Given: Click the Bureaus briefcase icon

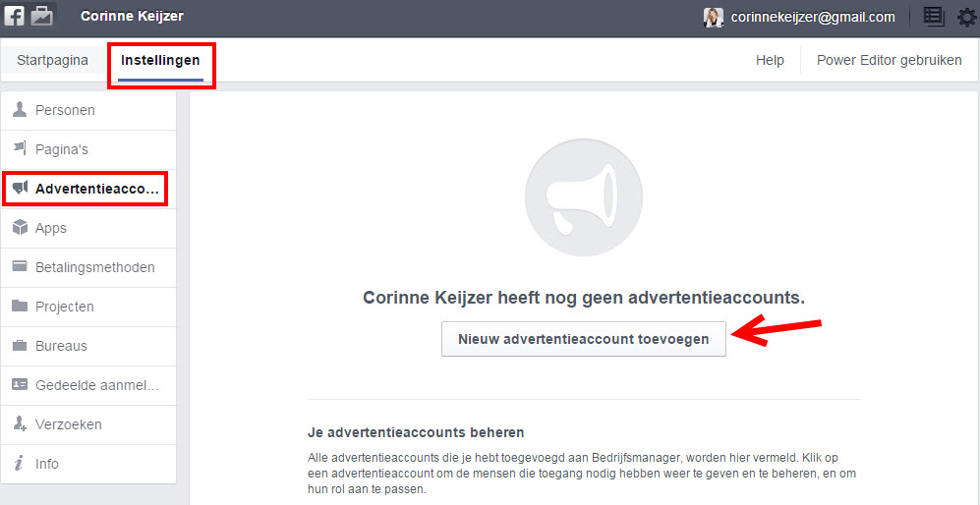Looking at the screenshot, I should (x=20, y=346).
